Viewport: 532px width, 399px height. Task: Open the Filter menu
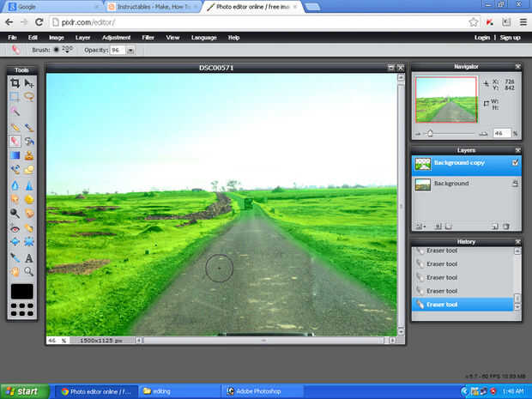point(148,38)
